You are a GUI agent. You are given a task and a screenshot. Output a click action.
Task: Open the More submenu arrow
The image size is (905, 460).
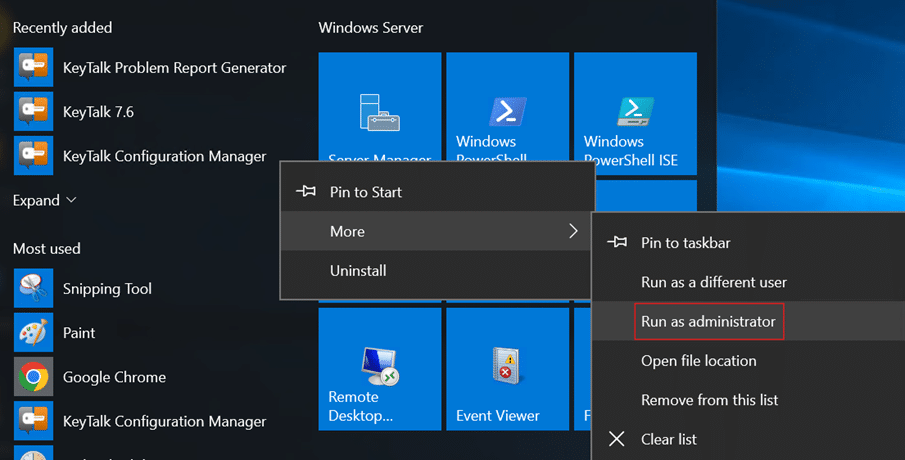[x=573, y=231]
